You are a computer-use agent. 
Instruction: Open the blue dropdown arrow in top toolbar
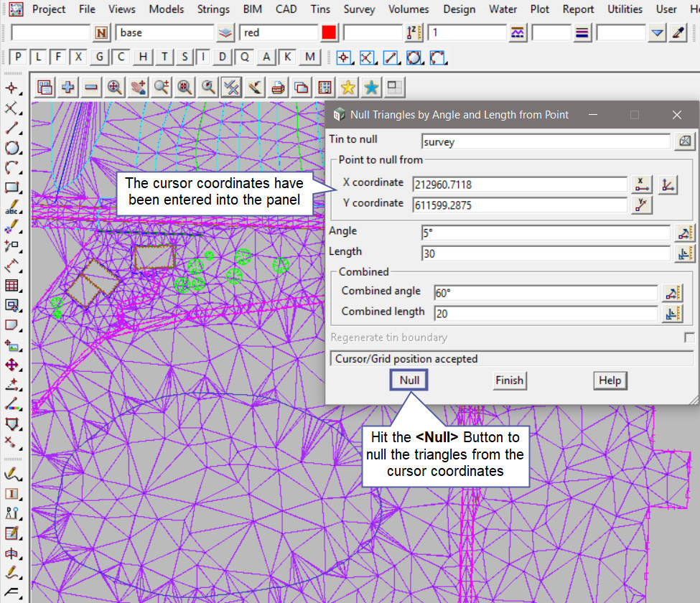click(657, 33)
